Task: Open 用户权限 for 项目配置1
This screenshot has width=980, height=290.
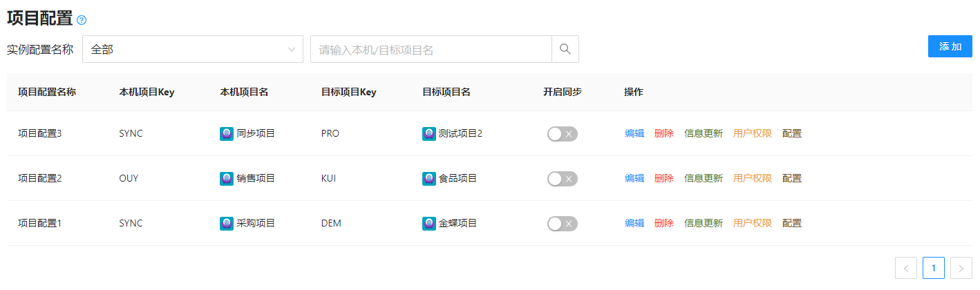Action: [x=752, y=224]
